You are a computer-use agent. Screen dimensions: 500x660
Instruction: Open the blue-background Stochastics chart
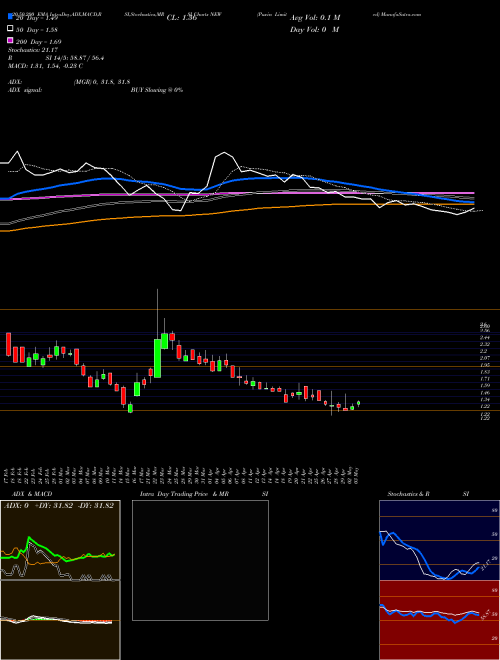click(439, 540)
